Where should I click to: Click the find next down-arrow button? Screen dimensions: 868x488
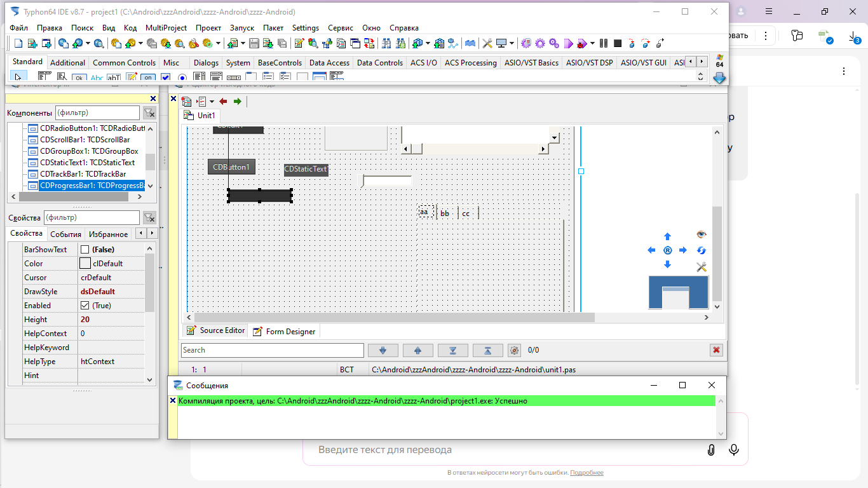click(x=383, y=350)
